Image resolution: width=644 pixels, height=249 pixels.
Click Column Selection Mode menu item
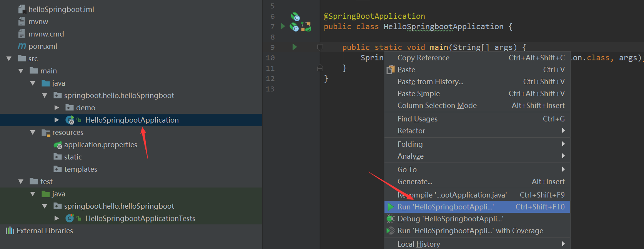437,105
